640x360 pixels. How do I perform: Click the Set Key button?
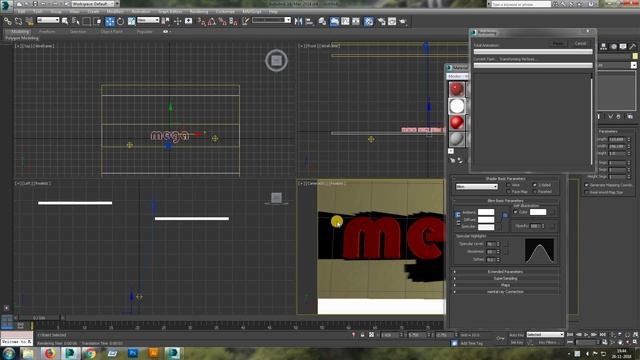(516, 342)
